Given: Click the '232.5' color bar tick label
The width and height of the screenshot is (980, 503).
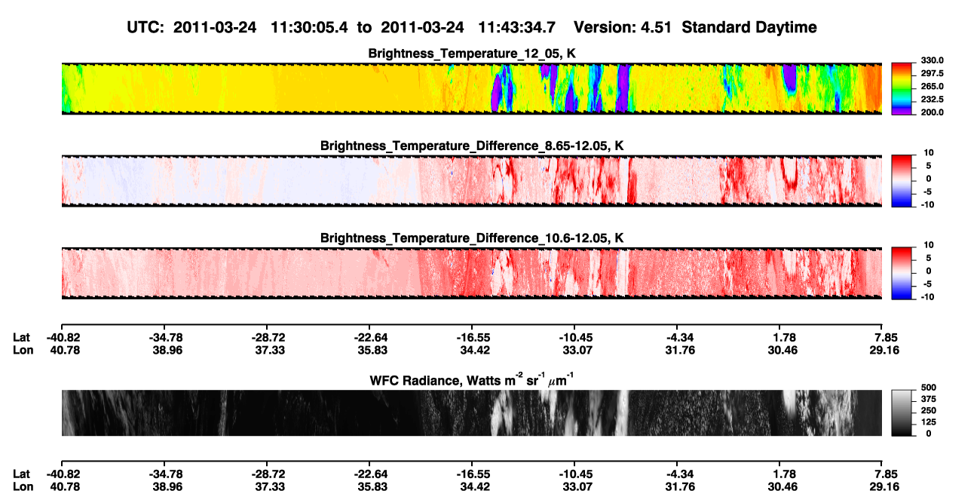Looking at the screenshot, I should click(x=931, y=100).
